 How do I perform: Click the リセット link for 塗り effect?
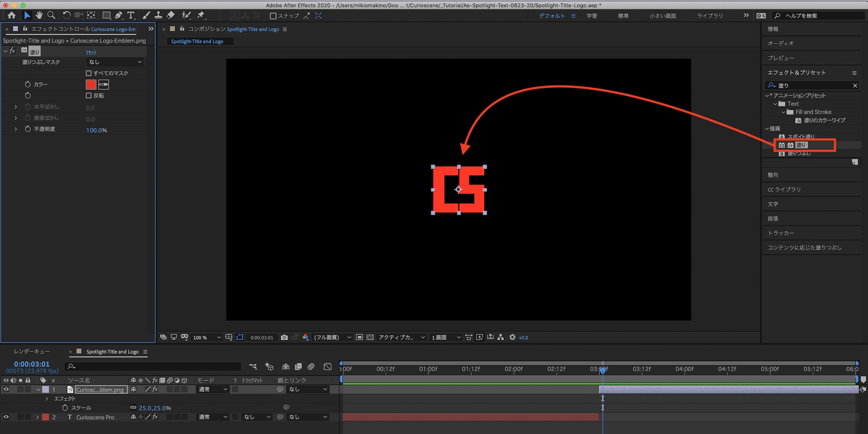tap(91, 52)
